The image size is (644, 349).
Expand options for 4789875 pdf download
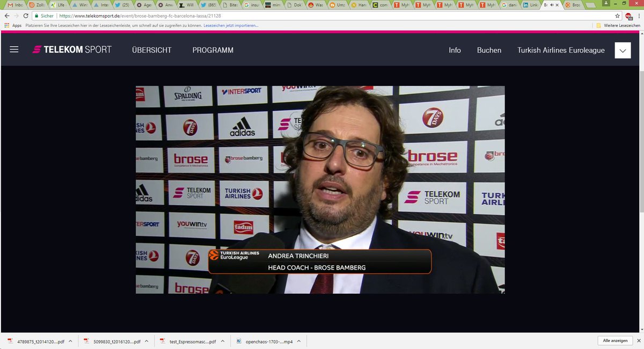coord(71,341)
